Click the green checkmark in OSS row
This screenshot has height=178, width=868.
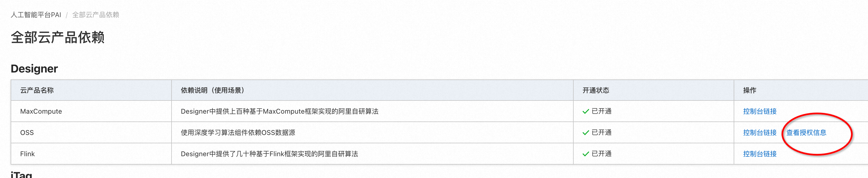click(586, 133)
